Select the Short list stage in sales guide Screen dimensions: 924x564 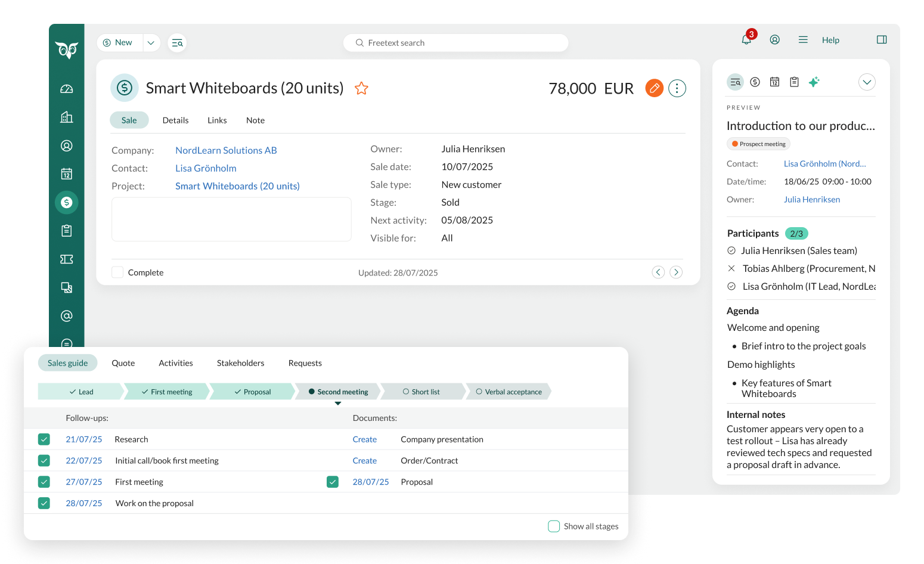[x=421, y=392]
